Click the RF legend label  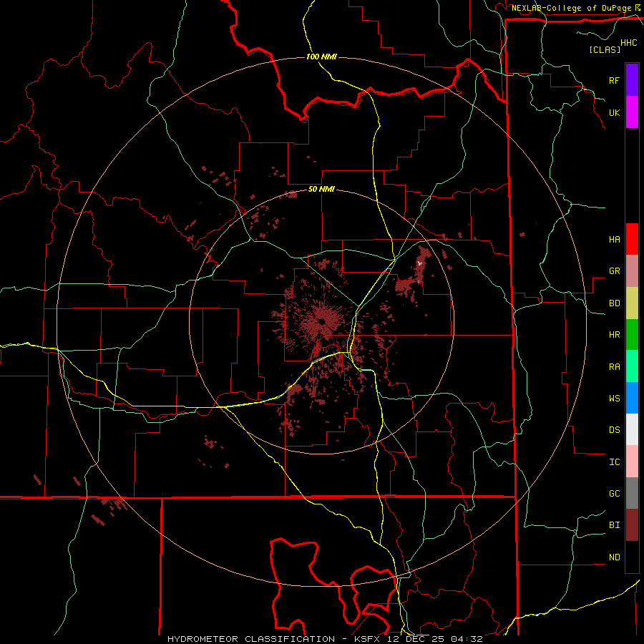pos(614,80)
